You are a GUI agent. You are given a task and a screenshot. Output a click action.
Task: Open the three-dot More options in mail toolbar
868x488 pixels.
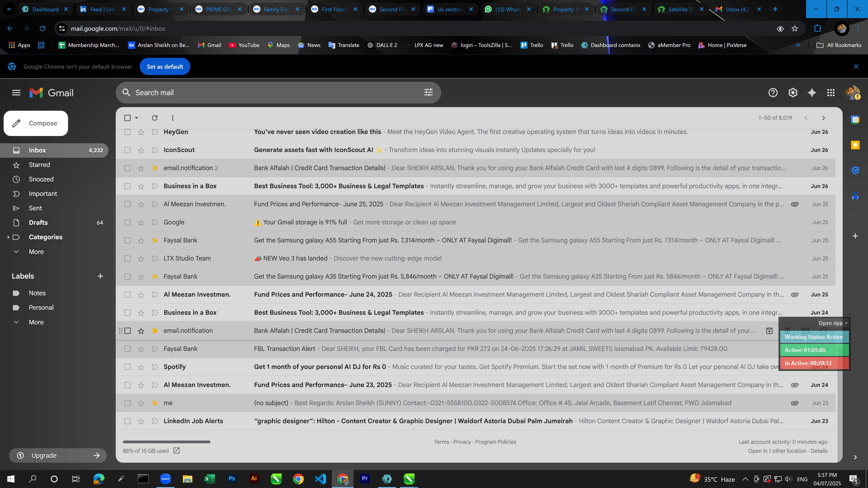point(172,118)
